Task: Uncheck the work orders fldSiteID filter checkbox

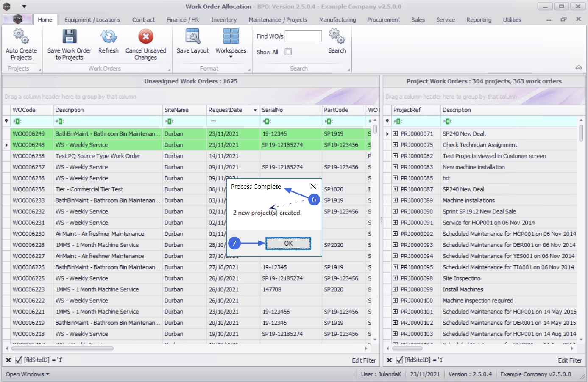Action: [x=18, y=360]
